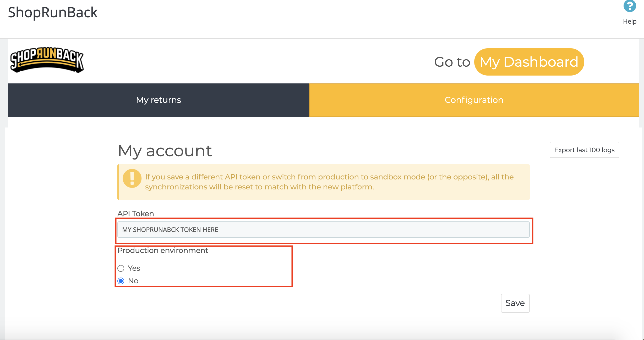
Task: Click the My account heading
Action: 165,151
